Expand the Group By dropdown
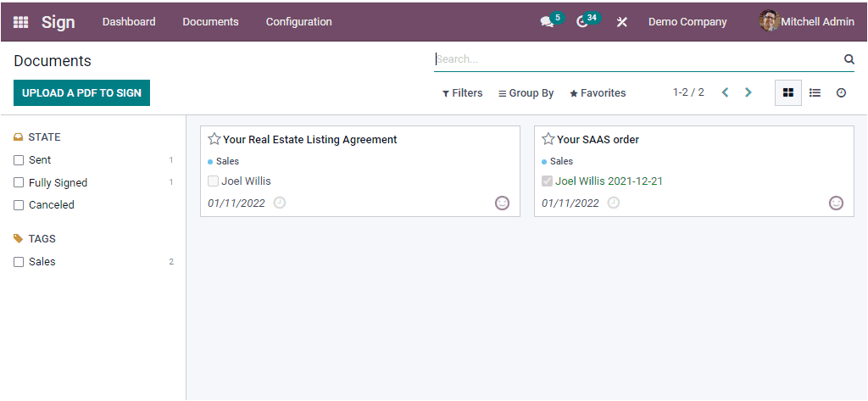Screen dimensions: 868x401 point(526,93)
